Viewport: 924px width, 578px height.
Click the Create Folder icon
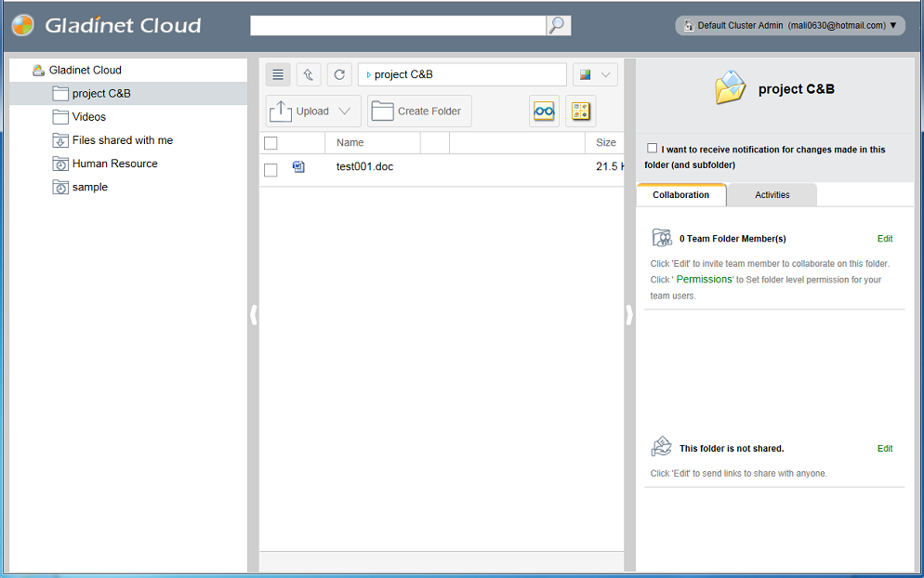coord(382,111)
